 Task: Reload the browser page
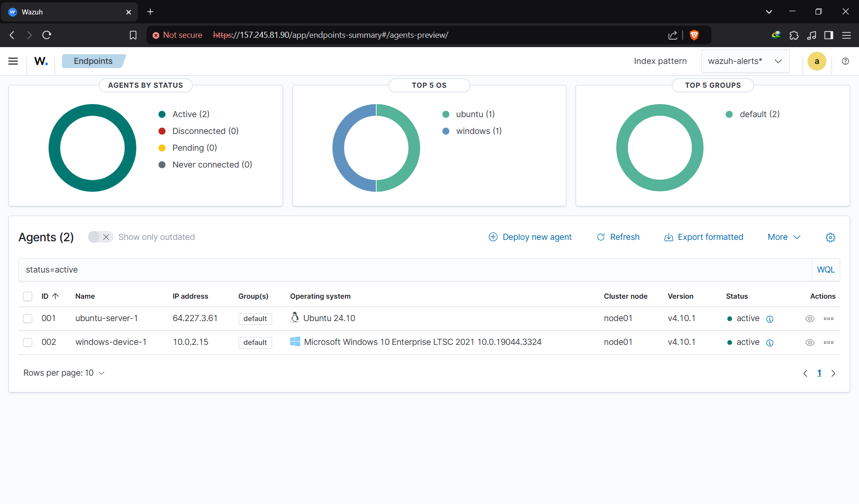click(x=47, y=35)
